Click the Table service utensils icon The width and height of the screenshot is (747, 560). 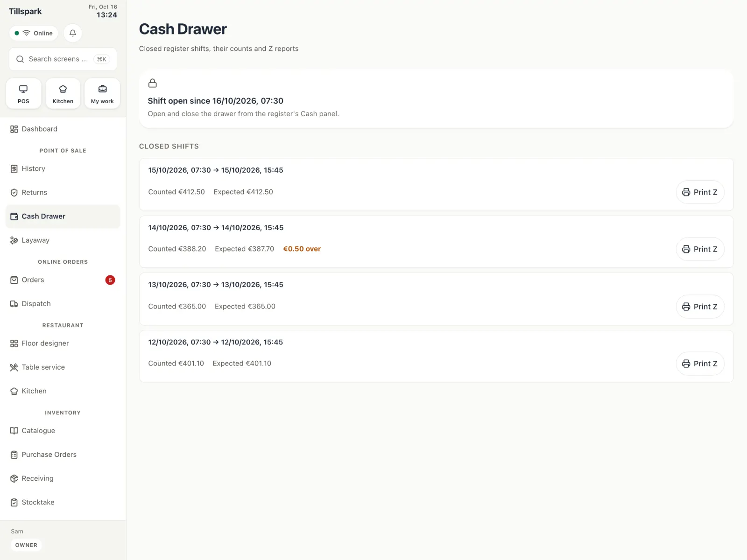14,367
